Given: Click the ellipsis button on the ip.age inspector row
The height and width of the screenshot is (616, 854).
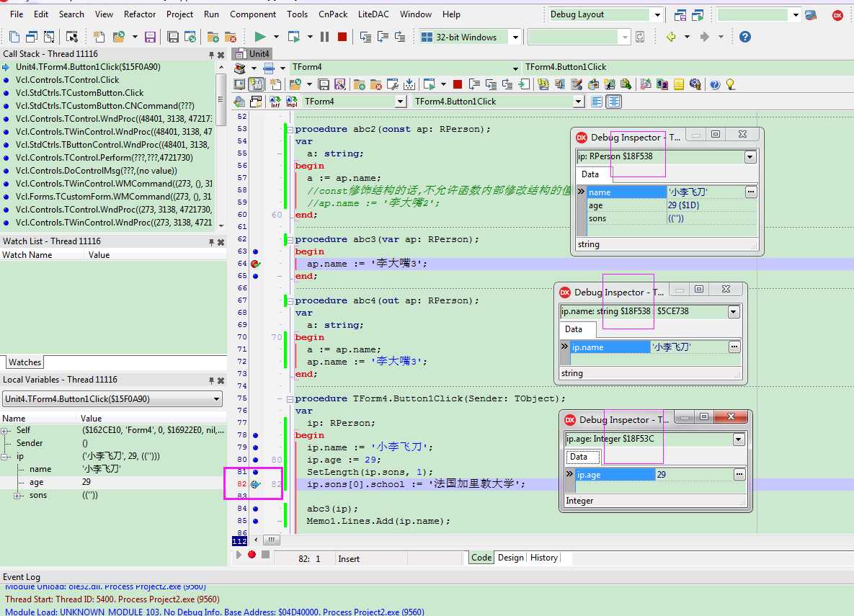Looking at the screenshot, I should pyautogui.click(x=739, y=474).
